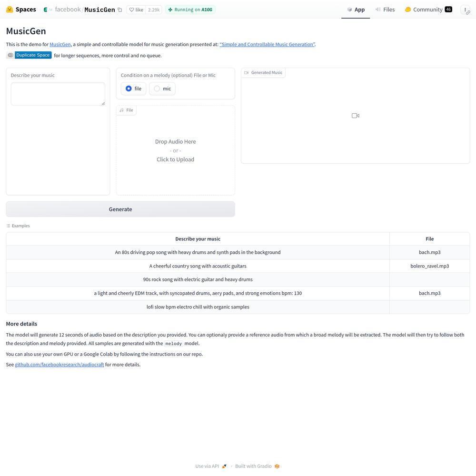Select the light and cheerly EDM track example
The width and height of the screenshot is (476, 476).
click(x=198, y=293)
